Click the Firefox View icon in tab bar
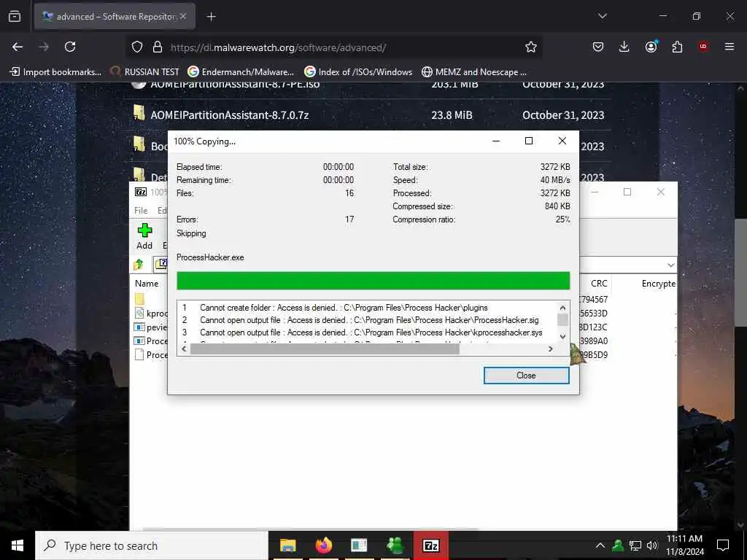747x560 pixels. pos(15,16)
